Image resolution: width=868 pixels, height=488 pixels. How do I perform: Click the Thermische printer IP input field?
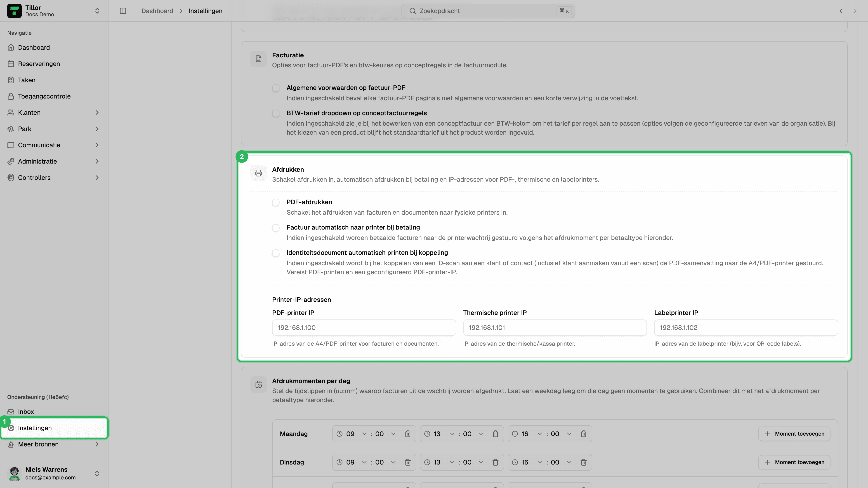click(x=555, y=328)
